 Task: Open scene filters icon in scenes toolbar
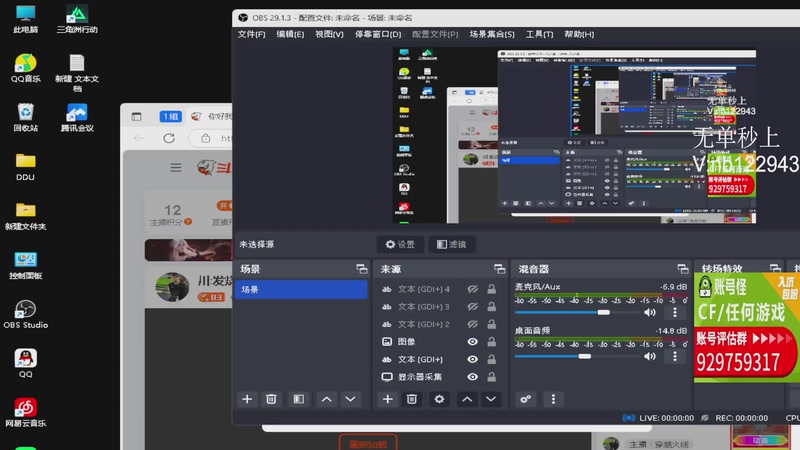298,399
